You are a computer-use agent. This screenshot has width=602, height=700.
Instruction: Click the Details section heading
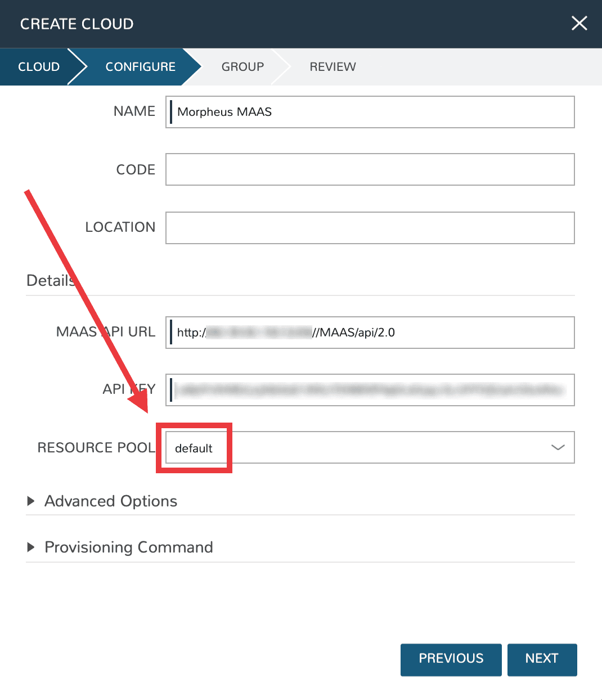50,280
